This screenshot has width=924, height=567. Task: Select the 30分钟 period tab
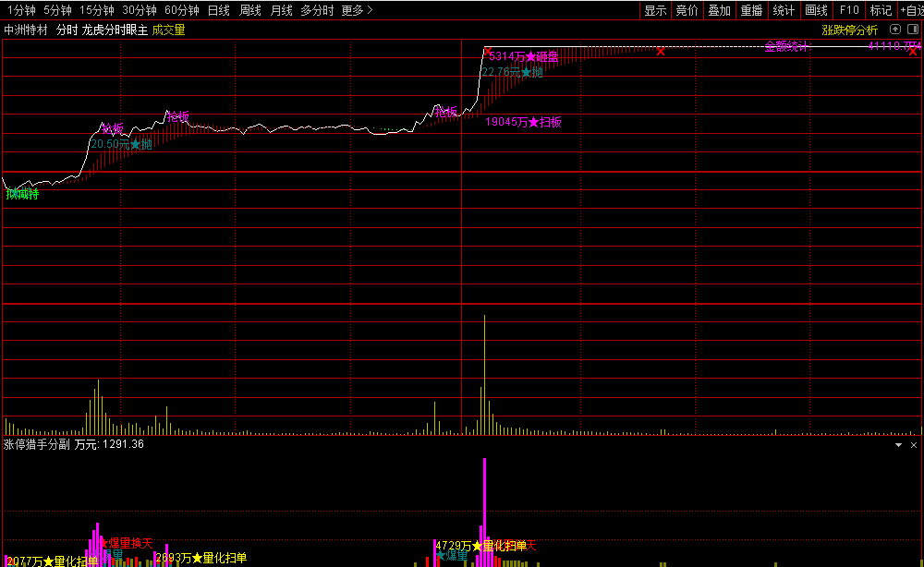140,10
